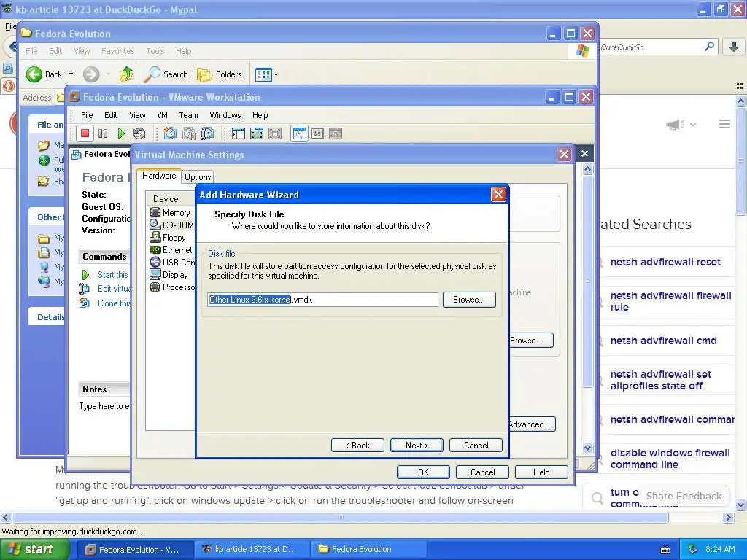Click the Folders button in Explorer toolbar
The width and height of the screenshot is (747, 560).
pyautogui.click(x=220, y=74)
